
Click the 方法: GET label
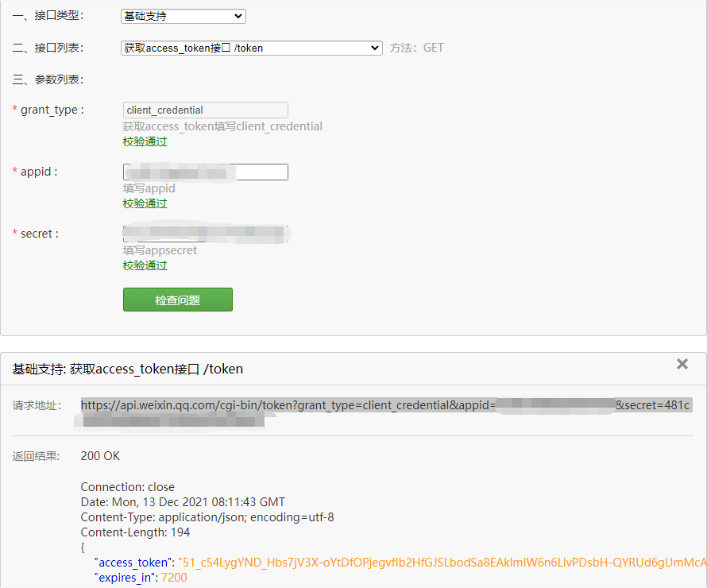click(416, 48)
